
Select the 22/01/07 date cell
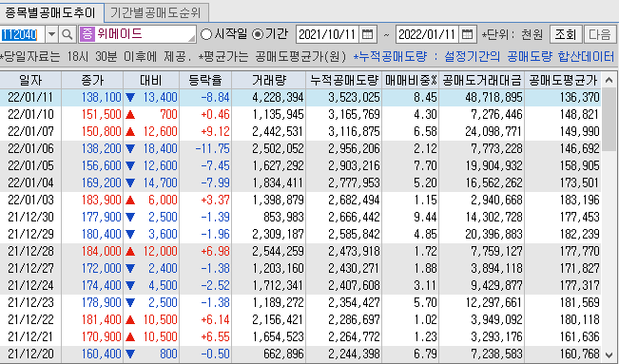point(30,131)
